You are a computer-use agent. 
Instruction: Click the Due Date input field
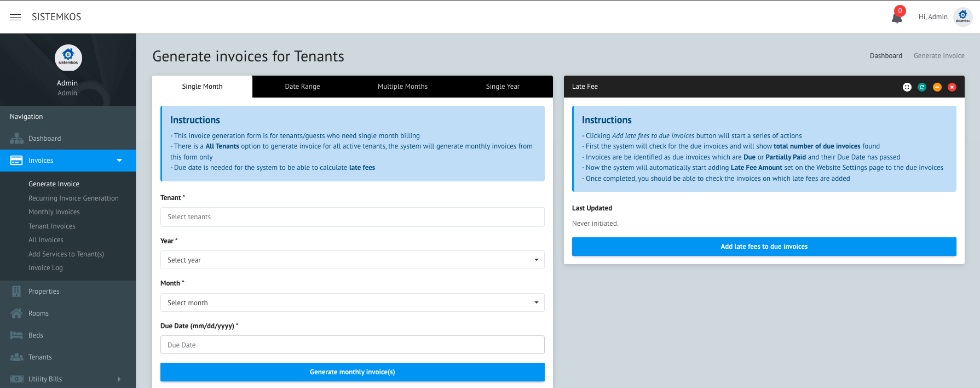[x=353, y=345]
